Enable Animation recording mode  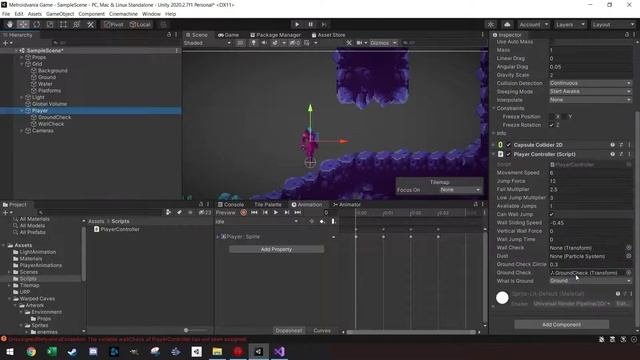pyautogui.click(x=244, y=212)
